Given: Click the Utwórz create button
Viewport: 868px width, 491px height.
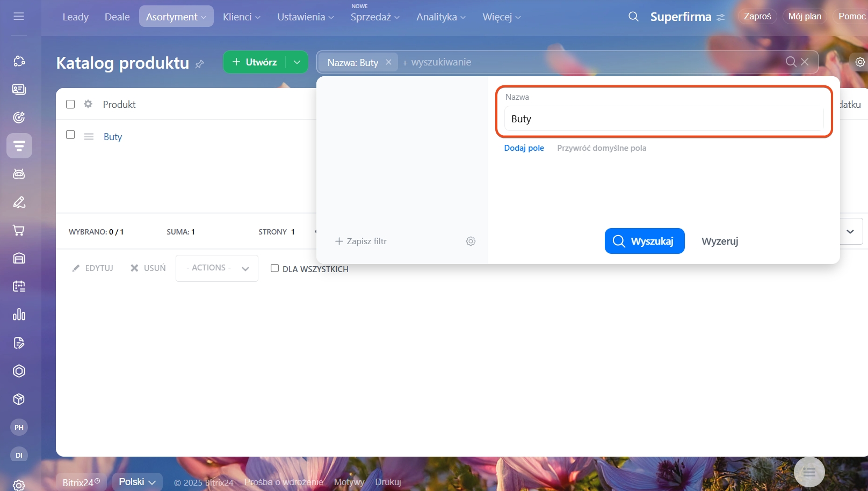Looking at the screenshot, I should (255, 62).
